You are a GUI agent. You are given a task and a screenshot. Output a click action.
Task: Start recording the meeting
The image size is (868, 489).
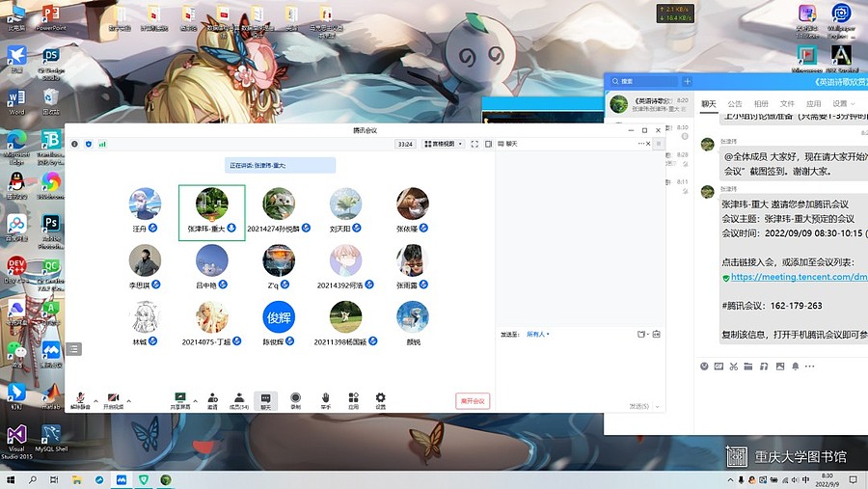tap(296, 400)
